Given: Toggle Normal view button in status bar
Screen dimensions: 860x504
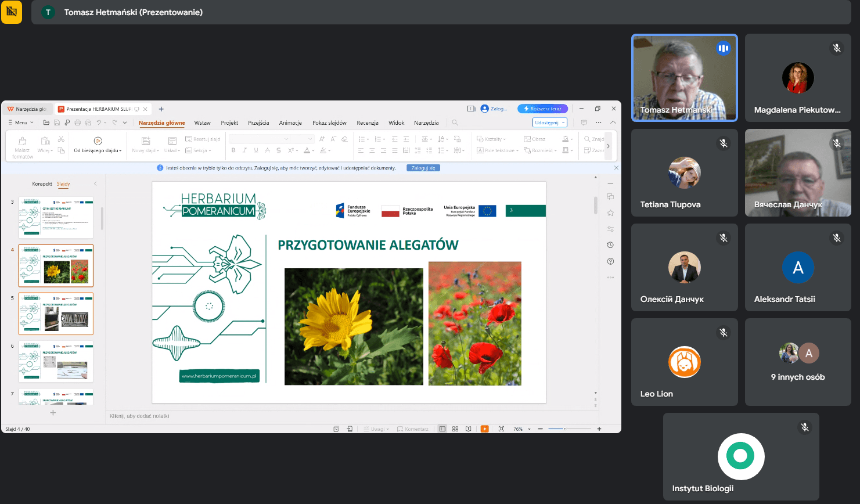Looking at the screenshot, I should pos(442,429).
